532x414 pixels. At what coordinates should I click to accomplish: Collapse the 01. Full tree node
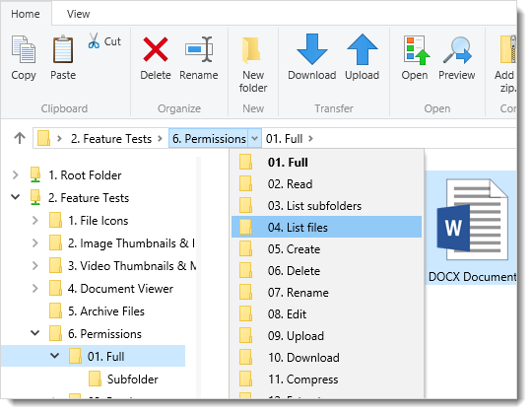pyautogui.click(x=54, y=356)
